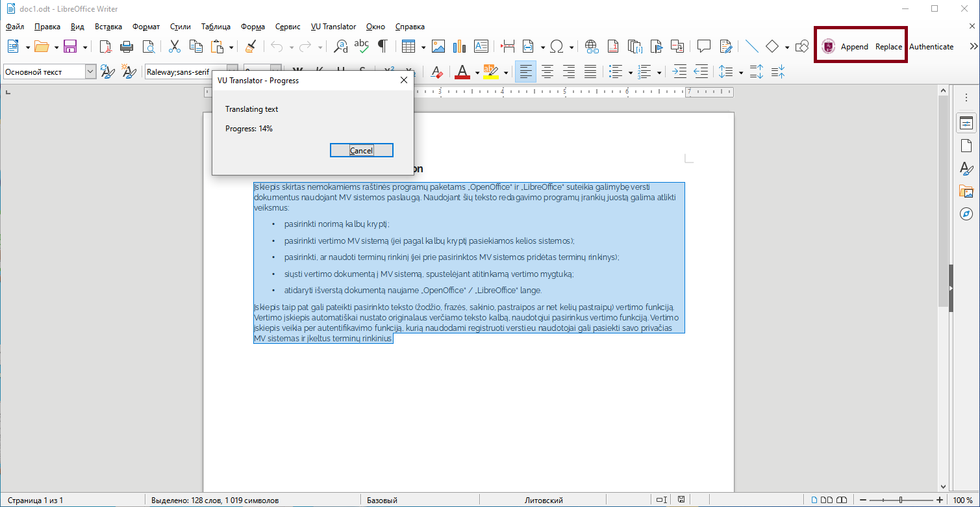Toggle Justified alignment button

[590, 72]
